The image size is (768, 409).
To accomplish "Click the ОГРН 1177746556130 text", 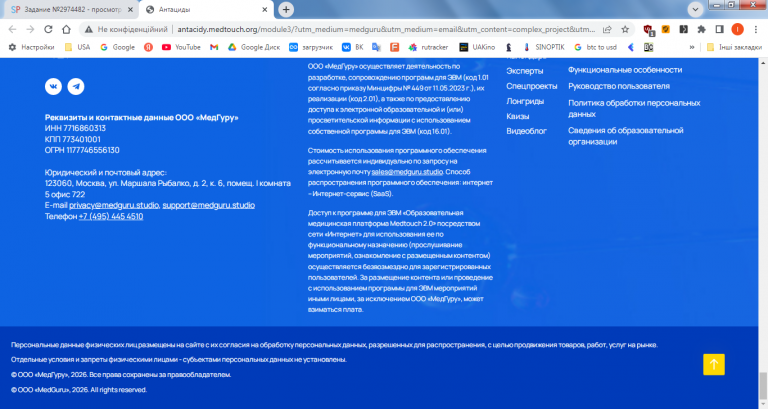I will coord(82,150).
